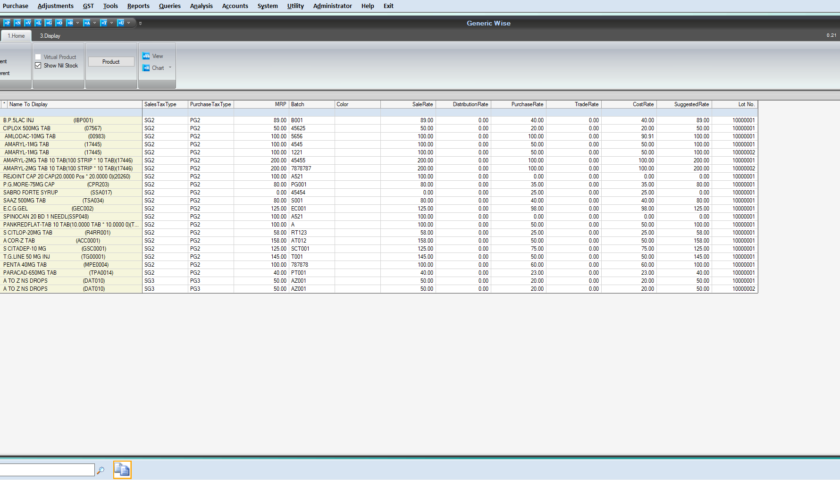
Task: Click the TradeRate column header
Action: tap(573, 104)
